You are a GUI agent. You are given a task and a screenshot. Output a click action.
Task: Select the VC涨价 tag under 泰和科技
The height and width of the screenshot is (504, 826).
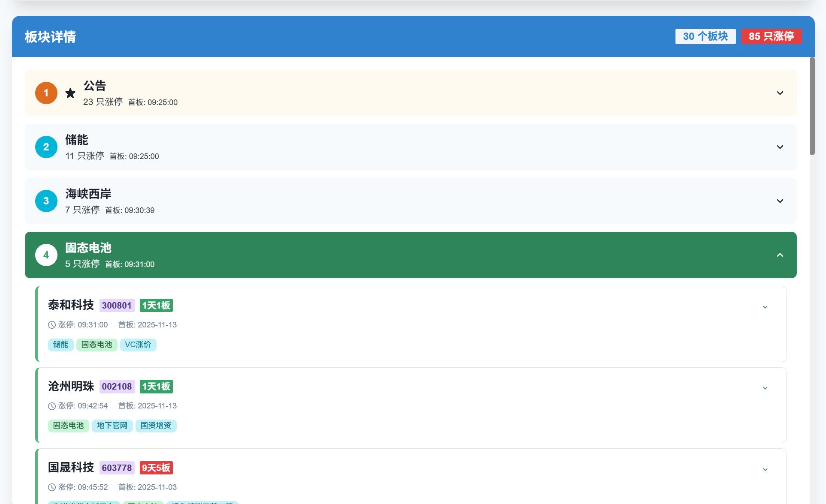point(138,345)
